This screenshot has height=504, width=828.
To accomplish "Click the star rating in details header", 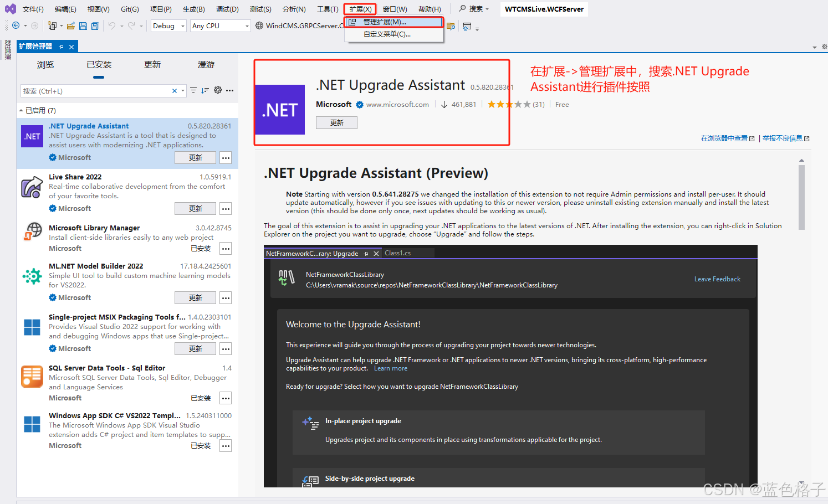I will 508,105.
